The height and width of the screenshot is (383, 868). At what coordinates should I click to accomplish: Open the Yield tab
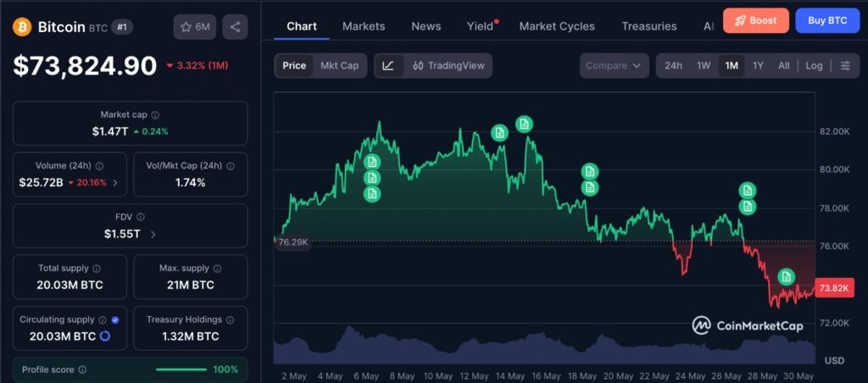point(480,26)
